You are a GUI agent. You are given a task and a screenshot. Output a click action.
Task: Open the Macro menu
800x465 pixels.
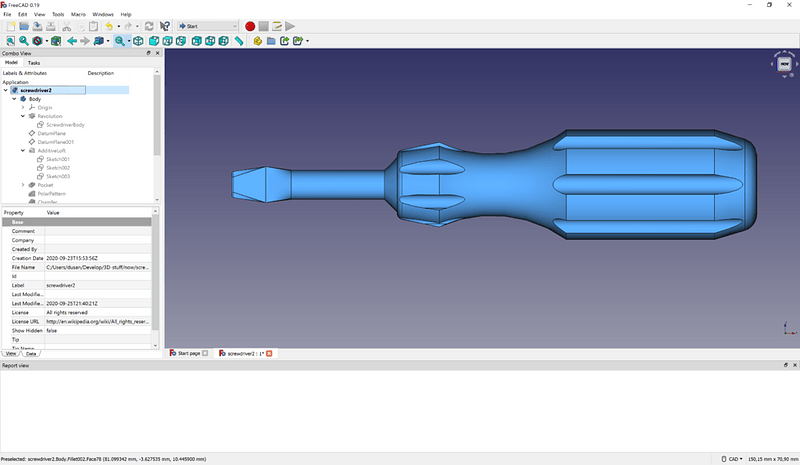pyautogui.click(x=78, y=14)
